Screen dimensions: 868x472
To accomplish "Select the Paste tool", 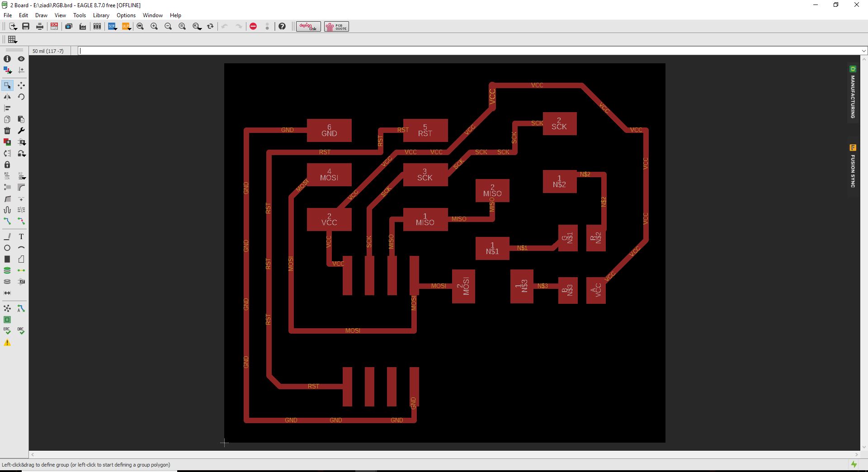I will click(x=21, y=119).
